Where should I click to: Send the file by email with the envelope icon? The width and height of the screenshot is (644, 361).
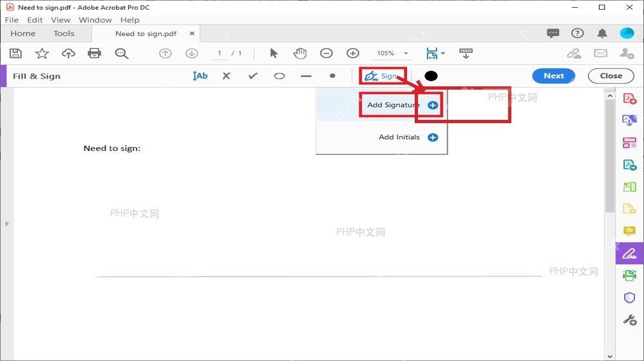(600, 54)
